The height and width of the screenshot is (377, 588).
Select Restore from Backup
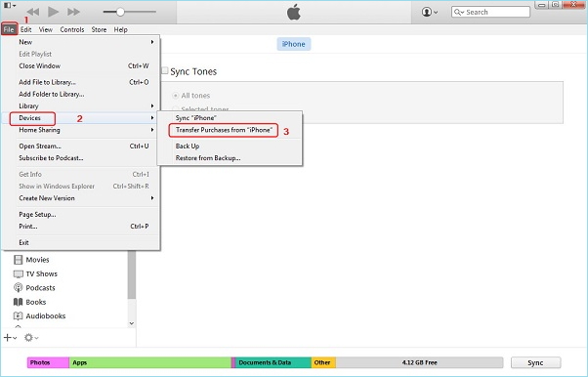(x=230, y=158)
